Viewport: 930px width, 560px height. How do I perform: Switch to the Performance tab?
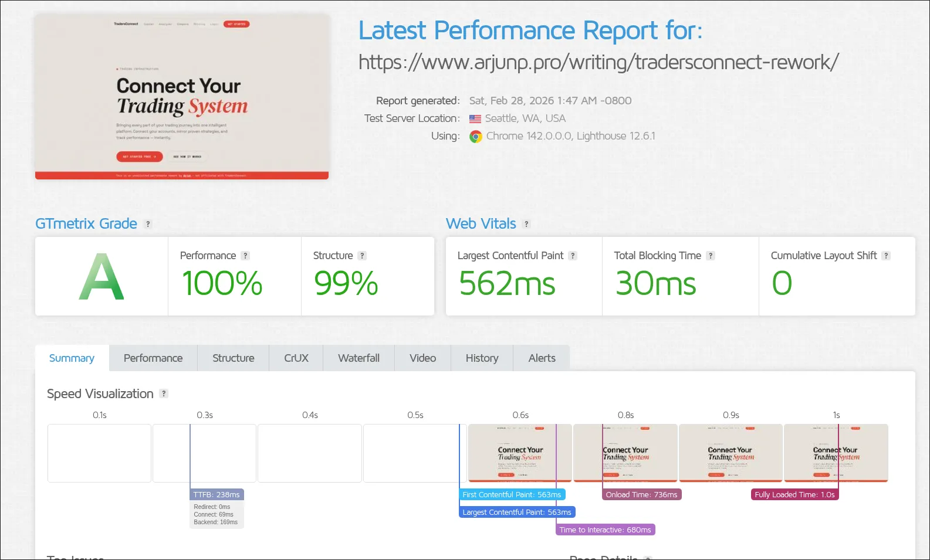tap(153, 358)
